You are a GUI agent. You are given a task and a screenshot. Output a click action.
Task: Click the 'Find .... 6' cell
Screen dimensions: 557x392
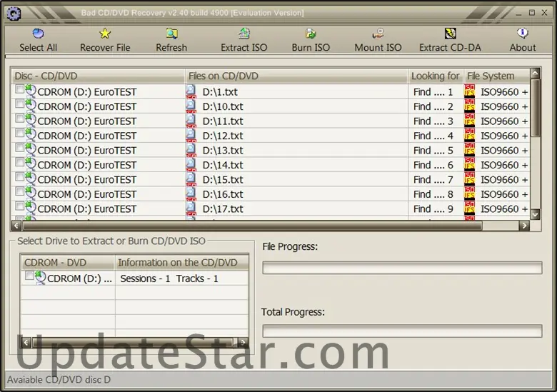click(x=433, y=165)
